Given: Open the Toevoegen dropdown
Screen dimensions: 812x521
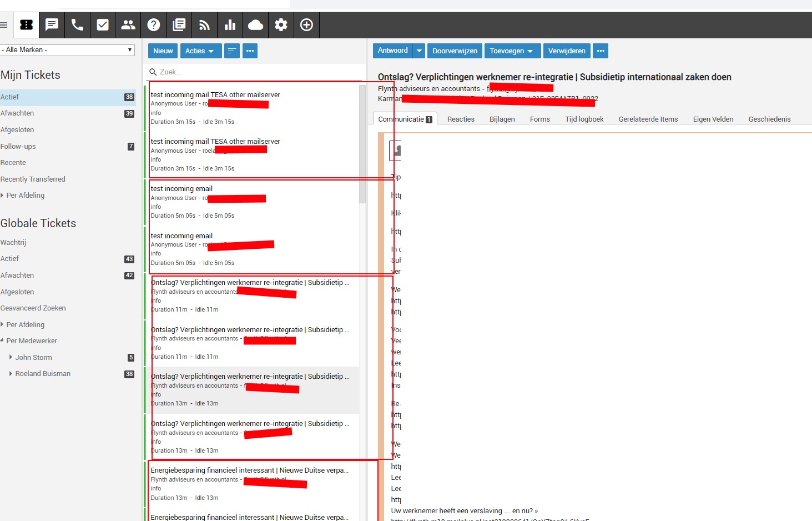Looking at the screenshot, I should 511,51.
